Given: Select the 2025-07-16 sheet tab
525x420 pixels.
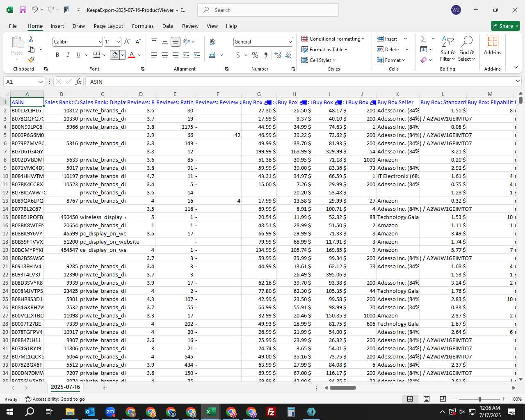Looking at the screenshot, I should (65, 387).
